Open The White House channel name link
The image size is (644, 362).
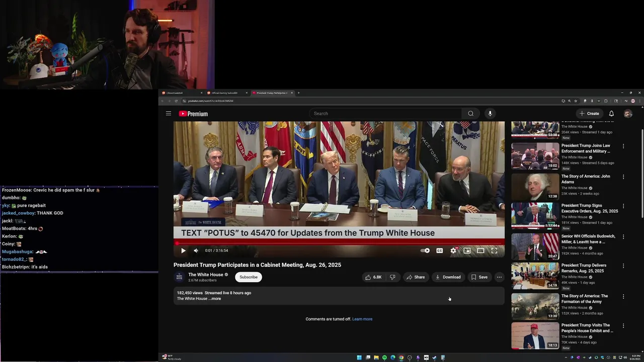pyautogui.click(x=205, y=275)
